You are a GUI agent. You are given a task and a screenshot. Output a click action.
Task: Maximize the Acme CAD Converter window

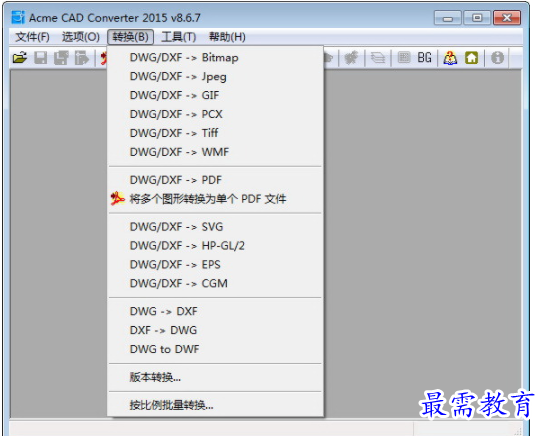[477, 18]
